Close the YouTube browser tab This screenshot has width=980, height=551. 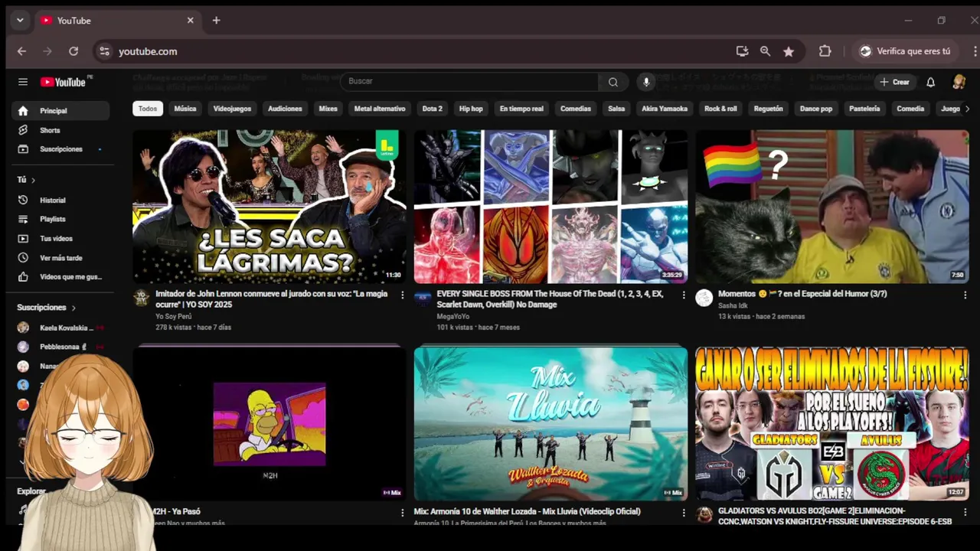[191, 21]
